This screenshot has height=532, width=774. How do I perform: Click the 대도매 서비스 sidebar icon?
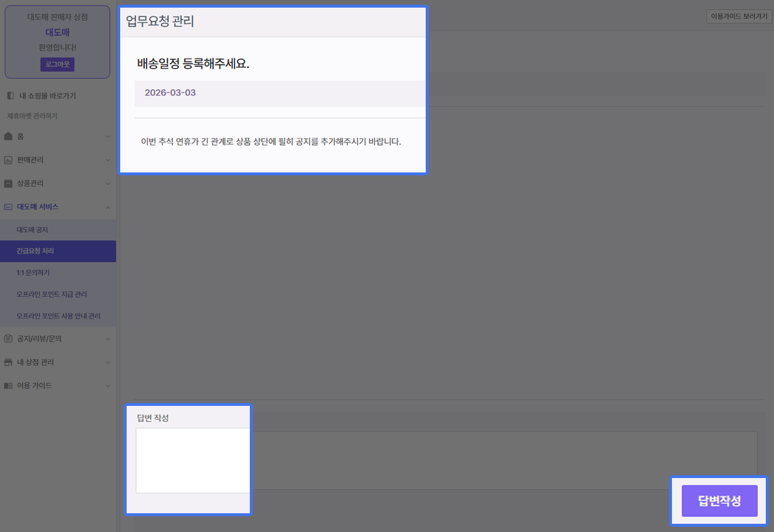click(x=8, y=206)
